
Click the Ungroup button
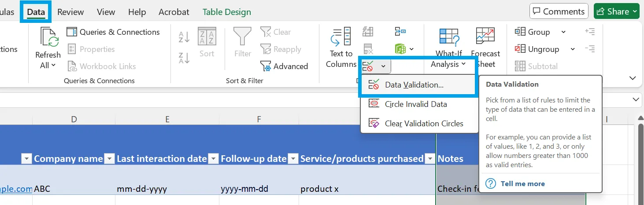(x=537, y=49)
